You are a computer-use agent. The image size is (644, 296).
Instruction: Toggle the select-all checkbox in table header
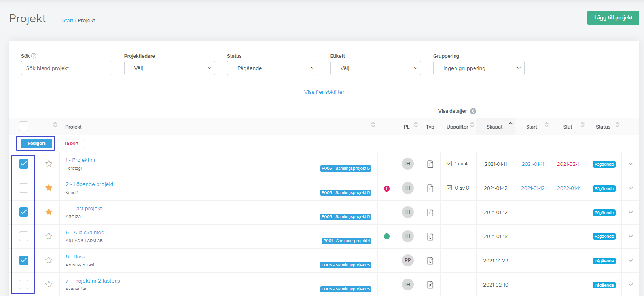(x=24, y=126)
